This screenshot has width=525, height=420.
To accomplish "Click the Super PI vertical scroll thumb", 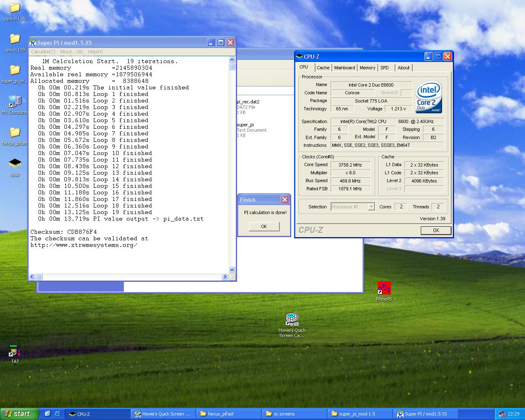I will pyautogui.click(x=232, y=67).
